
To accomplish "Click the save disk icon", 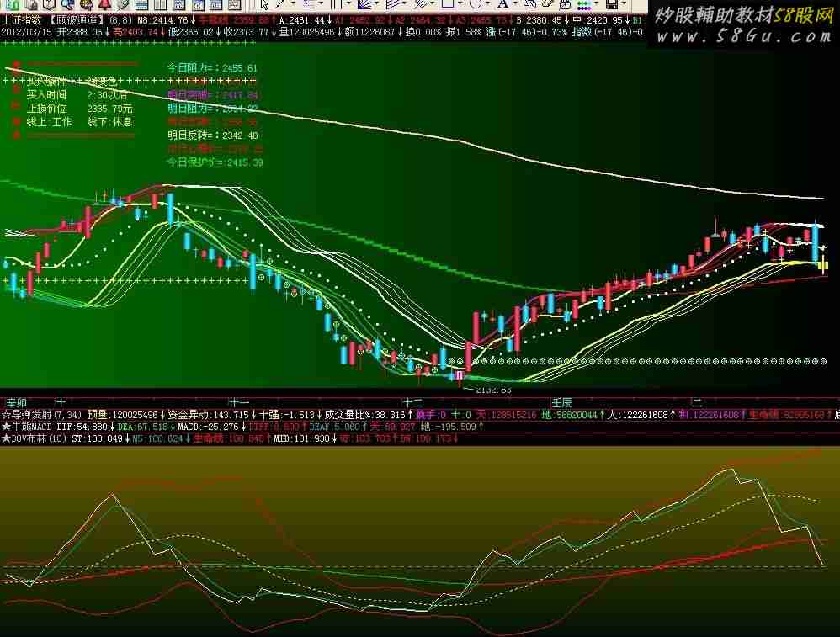I will point(610,3).
